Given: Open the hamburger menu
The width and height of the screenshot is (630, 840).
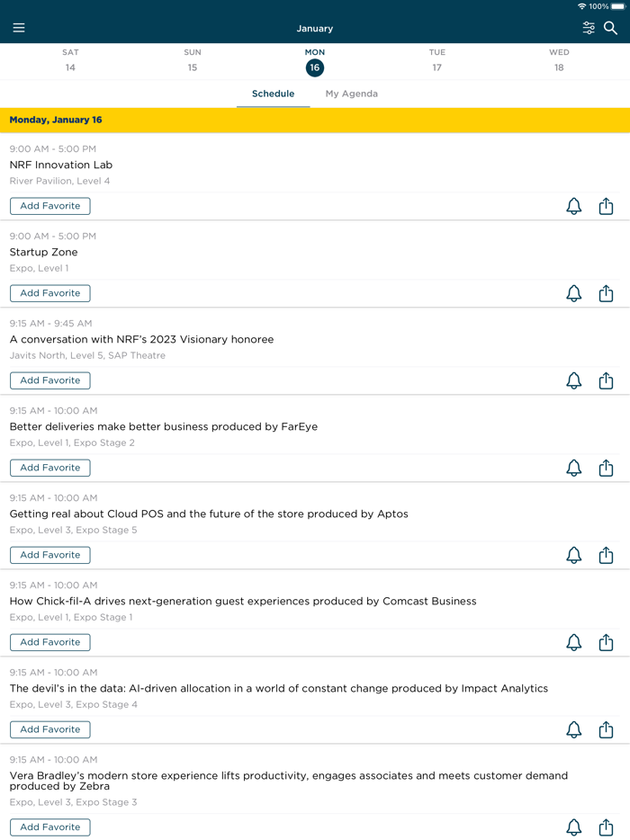Looking at the screenshot, I should [19, 28].
